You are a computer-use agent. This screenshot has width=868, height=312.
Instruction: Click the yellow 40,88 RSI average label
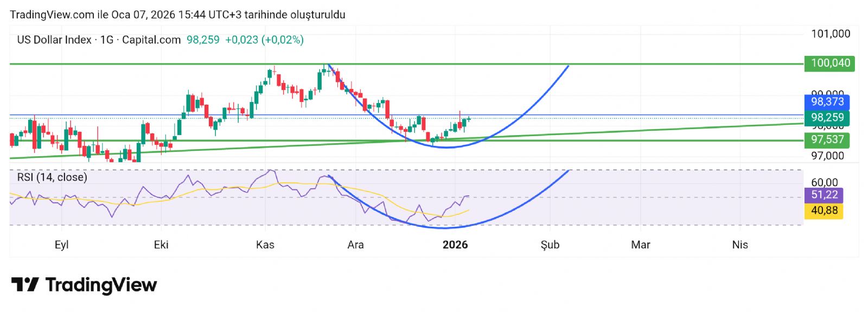click(824, 210)
